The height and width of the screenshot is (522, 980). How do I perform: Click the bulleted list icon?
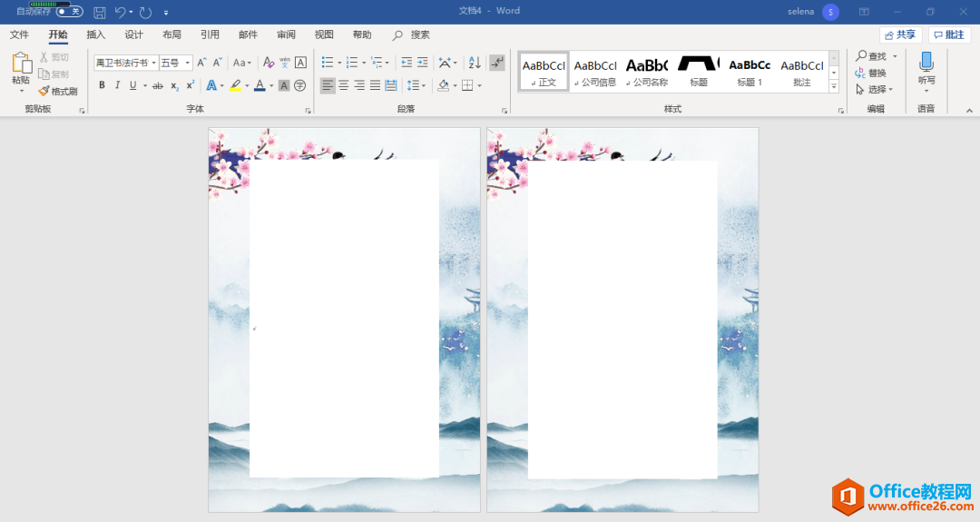pyautogui.click(x=328, y=63)
